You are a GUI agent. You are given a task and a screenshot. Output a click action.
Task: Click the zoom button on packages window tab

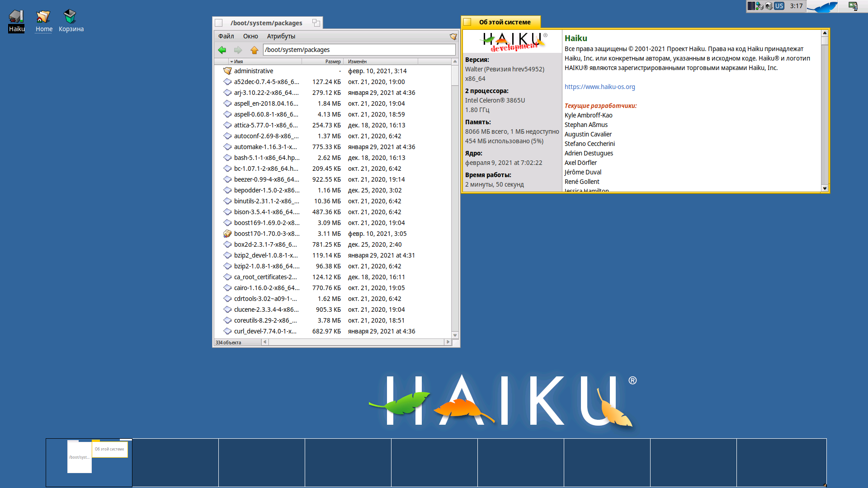click(x=316, y=23)
